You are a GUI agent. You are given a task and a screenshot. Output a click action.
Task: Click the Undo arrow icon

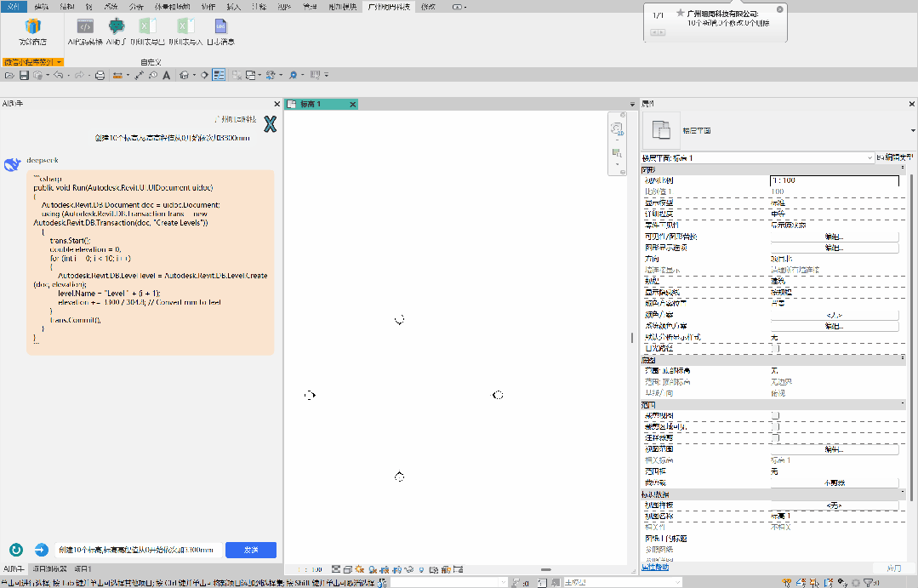59,75
